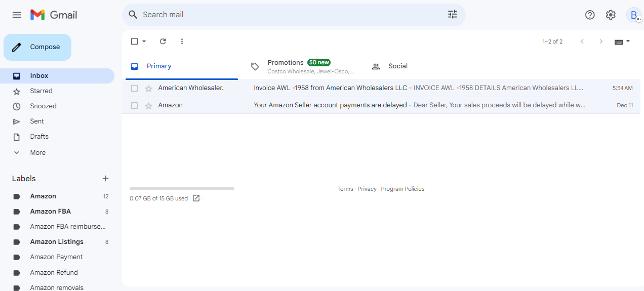Screen dimensions: 644x291
Task: Open the Program Policies link
Action: click(x=402, y=189)
